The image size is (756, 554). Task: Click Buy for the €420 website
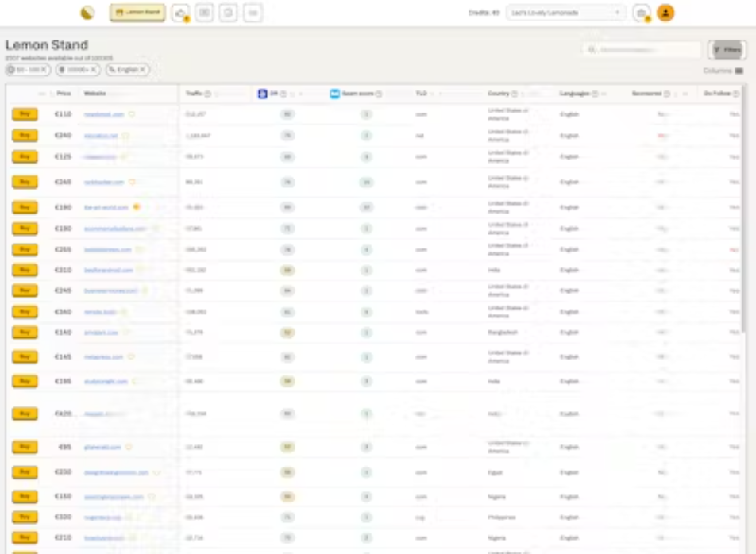click(25, 414)
